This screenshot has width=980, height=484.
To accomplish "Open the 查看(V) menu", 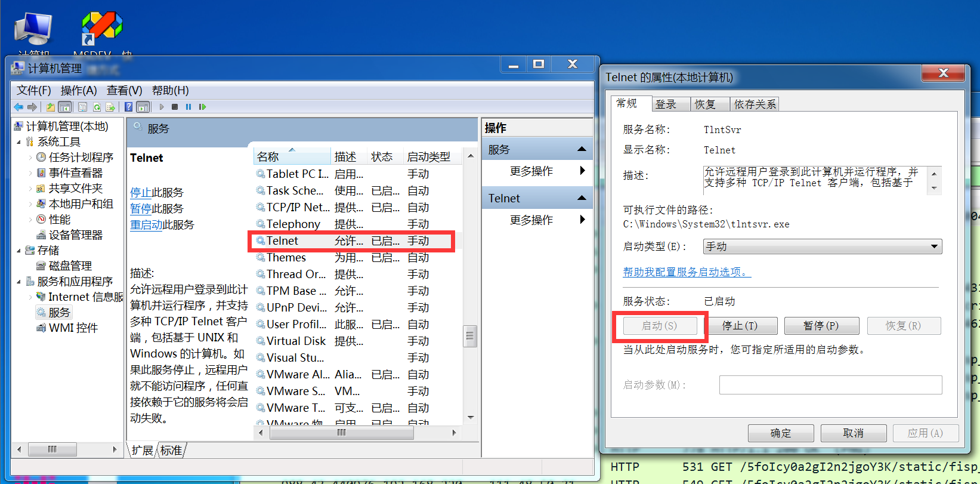I will (125, 90).
